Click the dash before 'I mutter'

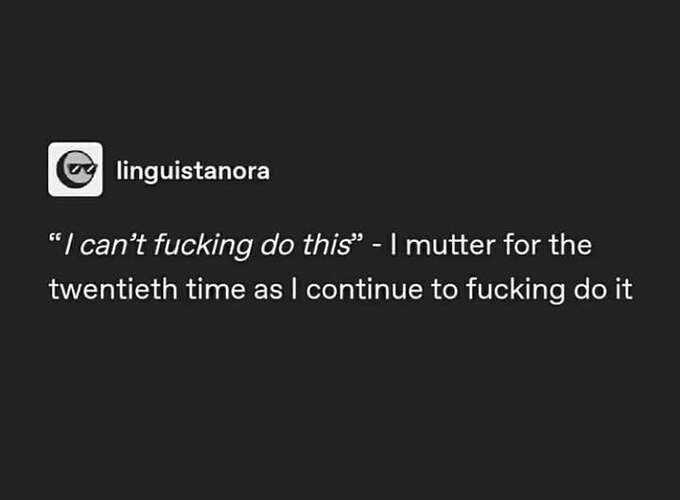pyautogui.click(x=377, y=248)
